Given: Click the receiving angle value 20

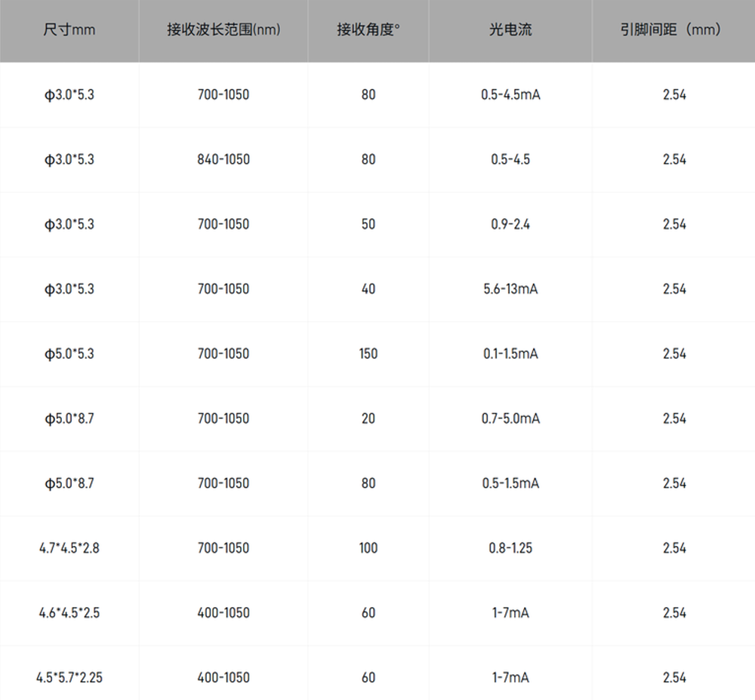Looking at the screenshot, I should [368, 418].
